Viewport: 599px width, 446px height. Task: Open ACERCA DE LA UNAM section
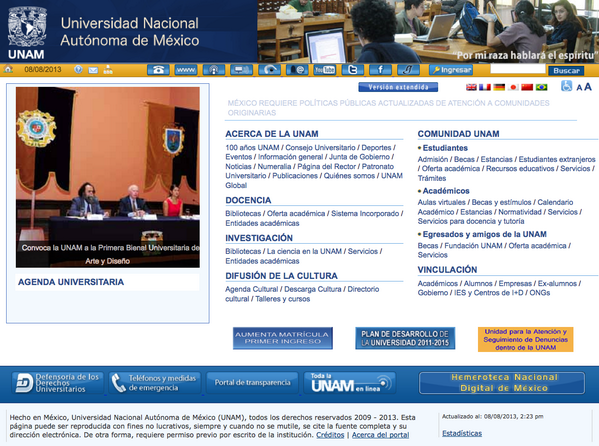272,134
